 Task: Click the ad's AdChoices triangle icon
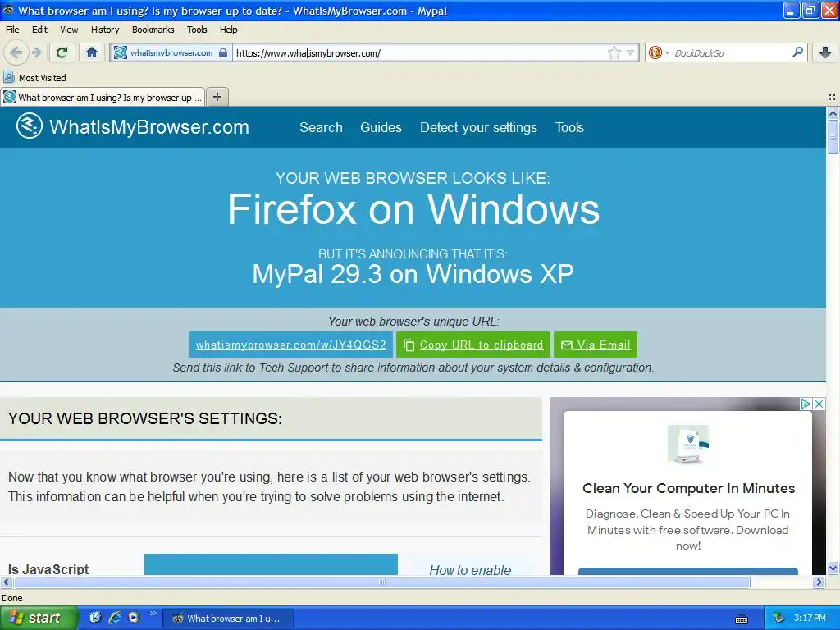(806, 404)
